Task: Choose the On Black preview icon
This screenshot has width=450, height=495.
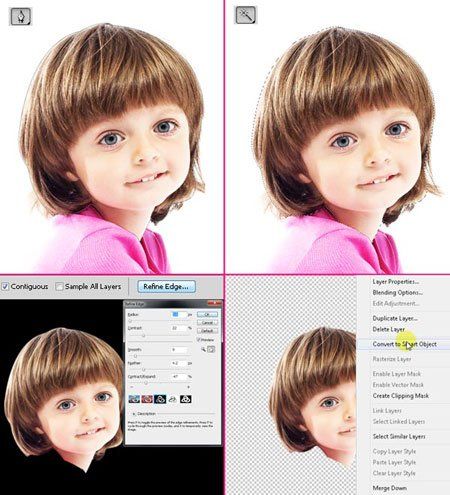Action: tap(160, 399)
